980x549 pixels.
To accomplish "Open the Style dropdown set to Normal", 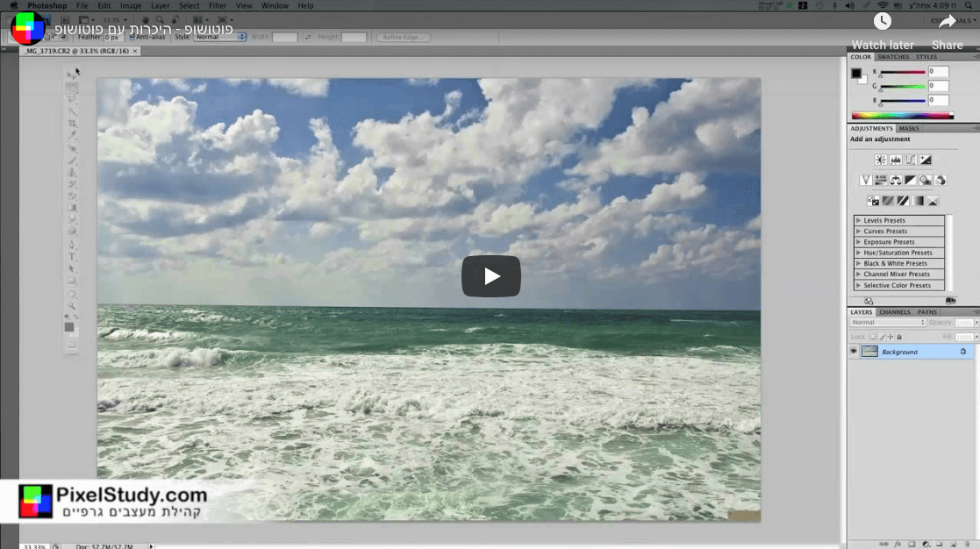I will coord(219,37).
